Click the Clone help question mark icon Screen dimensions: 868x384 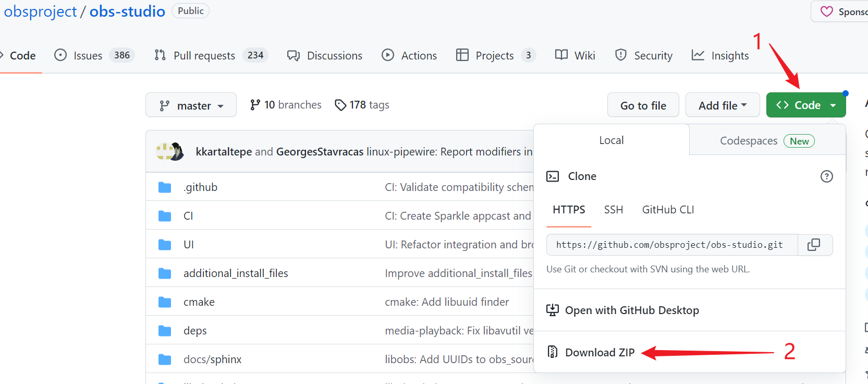coord(826,176)
